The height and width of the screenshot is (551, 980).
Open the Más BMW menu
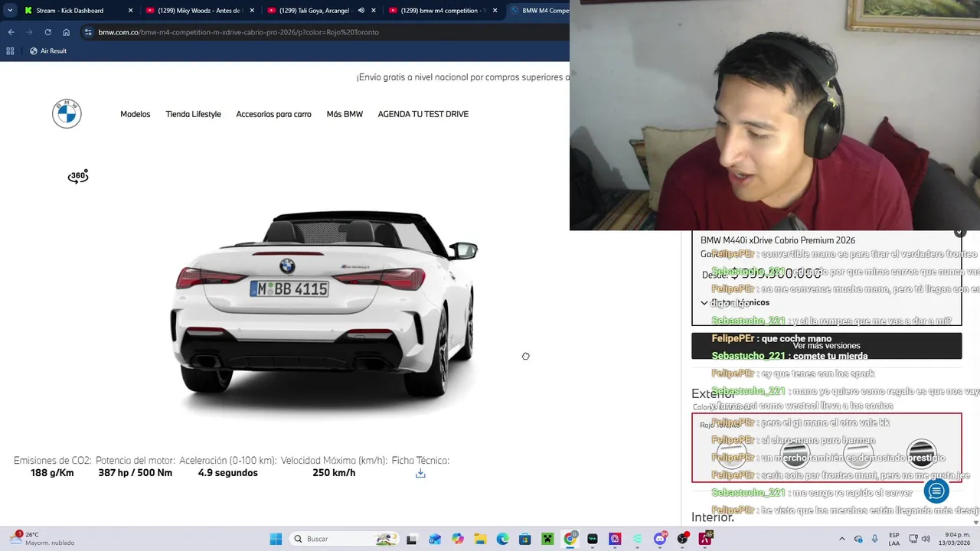click(345, 114)
